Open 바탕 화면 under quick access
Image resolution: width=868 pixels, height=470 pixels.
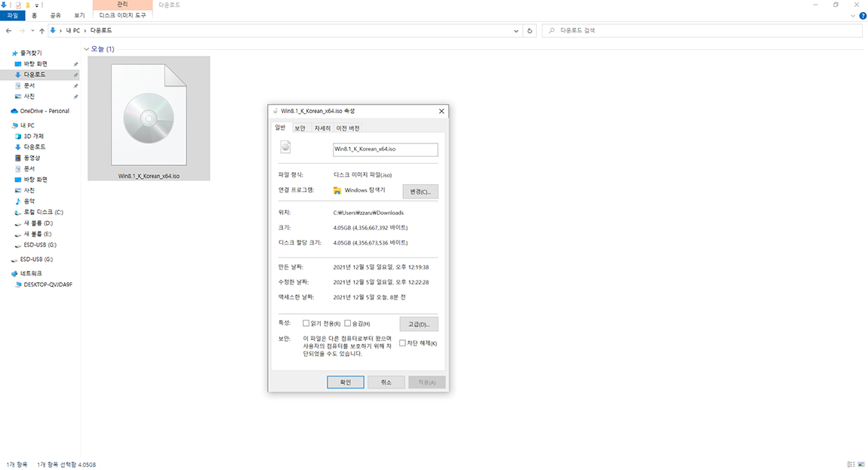coord(35,63)
